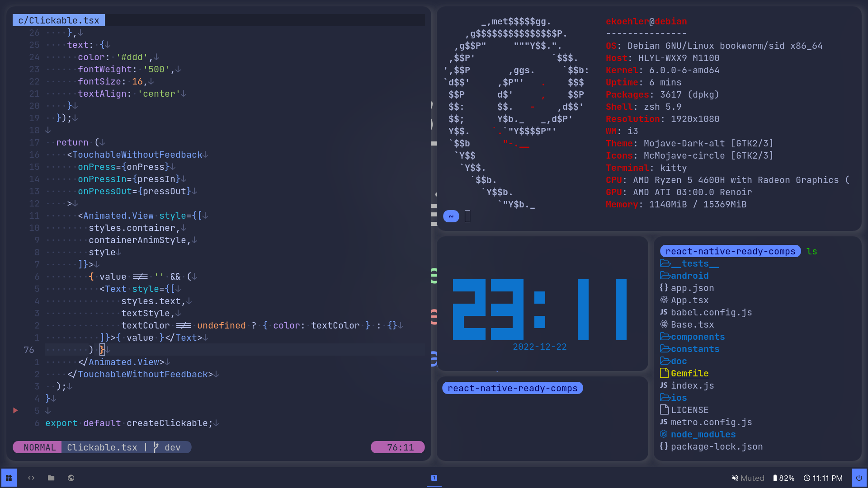Click the NORMAL mode indicator in statusline

[x=39, y=447]
